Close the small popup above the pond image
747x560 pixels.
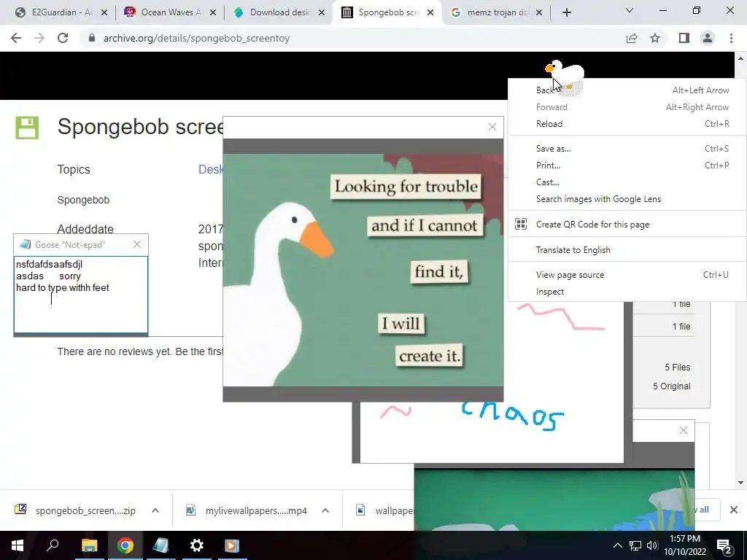coord(684,430)
